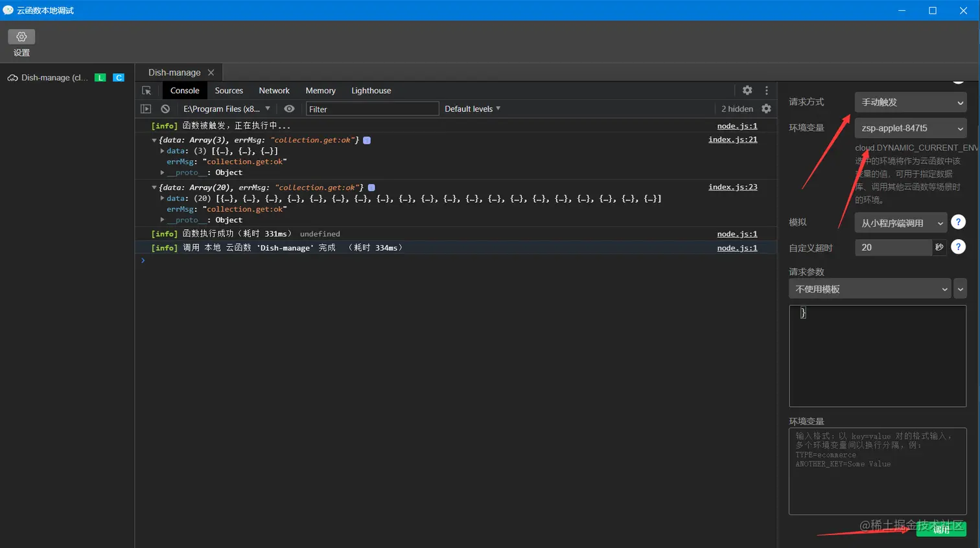
Task: Expand __proto__ under the Array(3) object
Action: (162, 172)
